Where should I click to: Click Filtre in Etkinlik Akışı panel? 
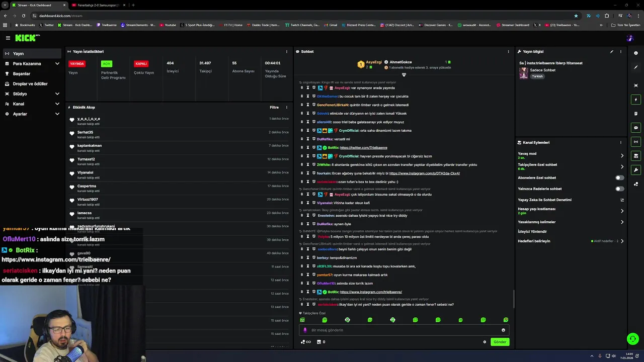coord(274,107)
